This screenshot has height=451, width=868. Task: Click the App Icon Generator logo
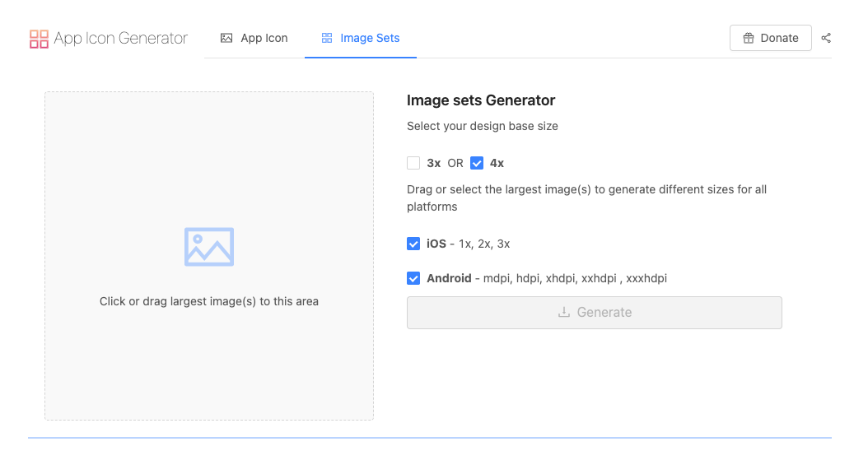[39, 39]
